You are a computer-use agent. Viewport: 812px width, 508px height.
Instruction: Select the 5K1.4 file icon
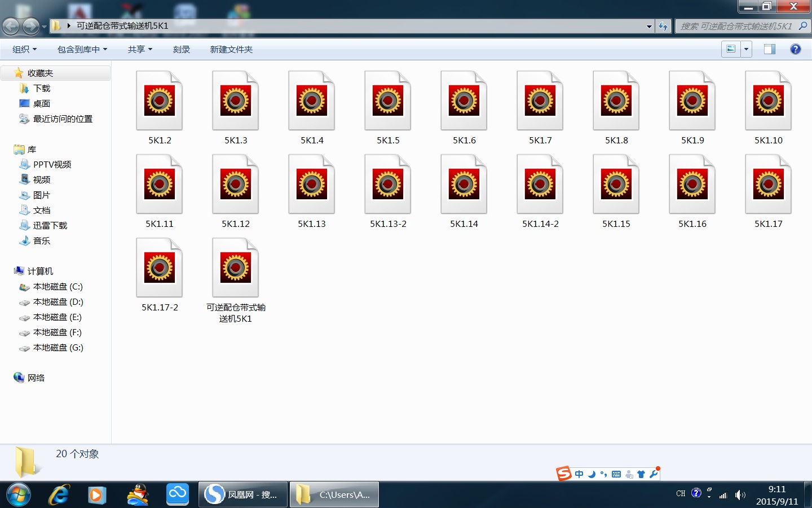(x=312, y=101)
